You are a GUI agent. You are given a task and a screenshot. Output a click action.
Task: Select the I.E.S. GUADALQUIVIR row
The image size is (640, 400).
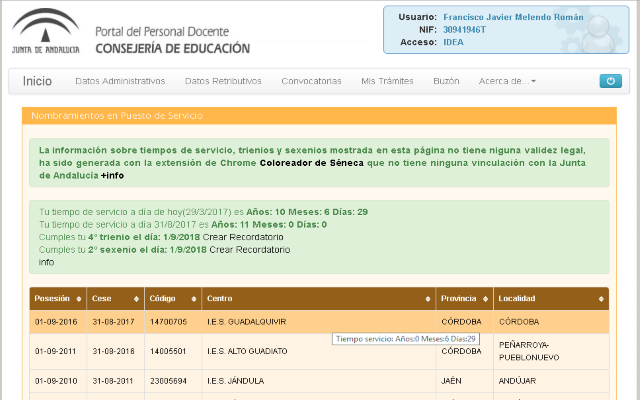point(319,322)
